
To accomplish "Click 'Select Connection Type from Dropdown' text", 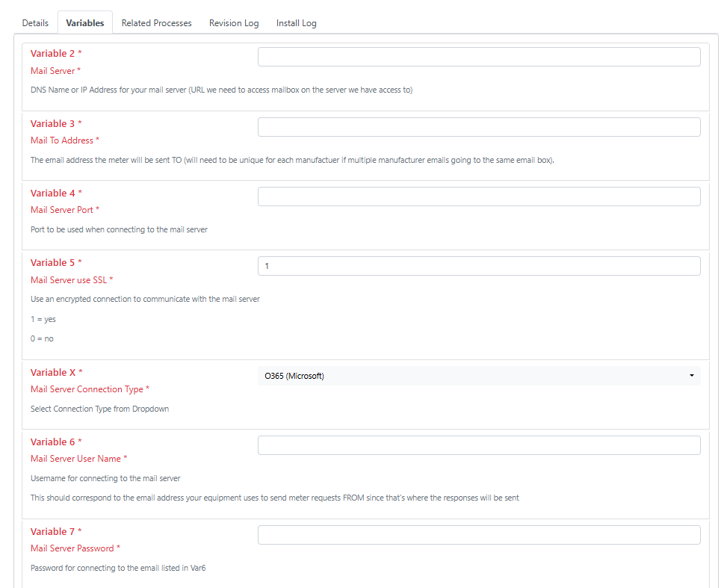I will [99, 409].
